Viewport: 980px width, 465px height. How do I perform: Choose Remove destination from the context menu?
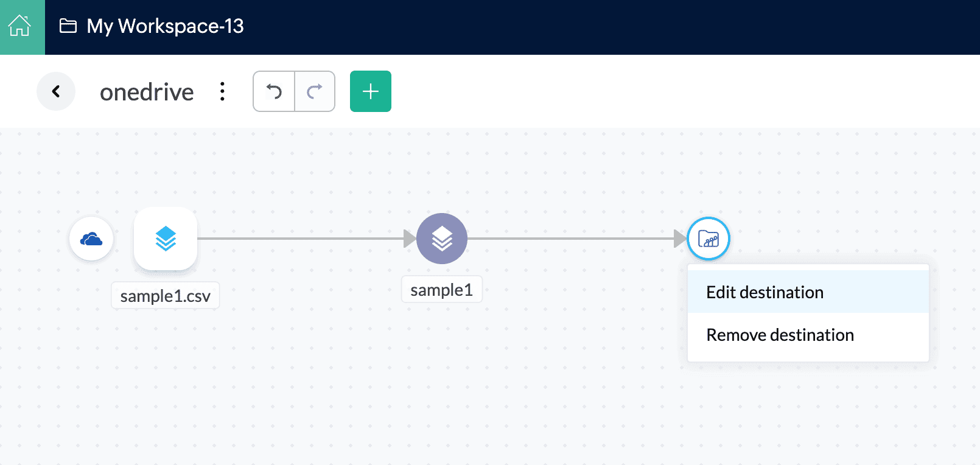(x=808, y=335)
